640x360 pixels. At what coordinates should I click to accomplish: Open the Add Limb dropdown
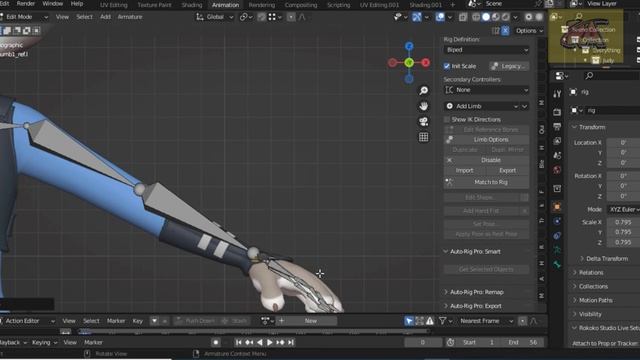click(x=482, y=106)
